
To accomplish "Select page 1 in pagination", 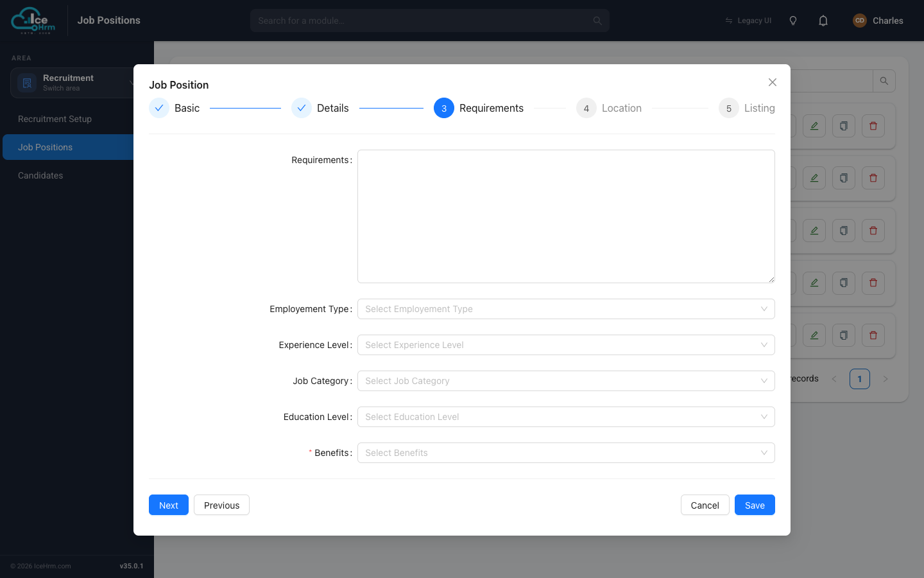I will [x=860, y=379].
